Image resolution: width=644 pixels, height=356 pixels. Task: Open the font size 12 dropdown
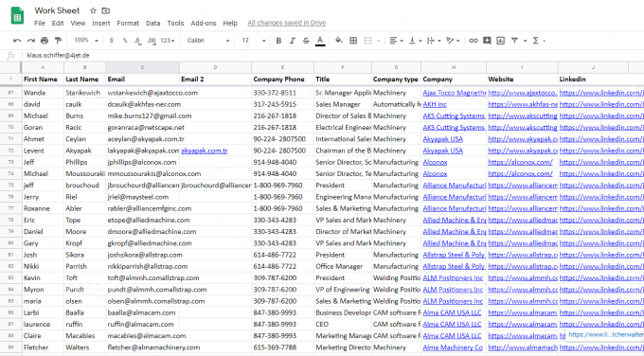(x=254, y=41)
